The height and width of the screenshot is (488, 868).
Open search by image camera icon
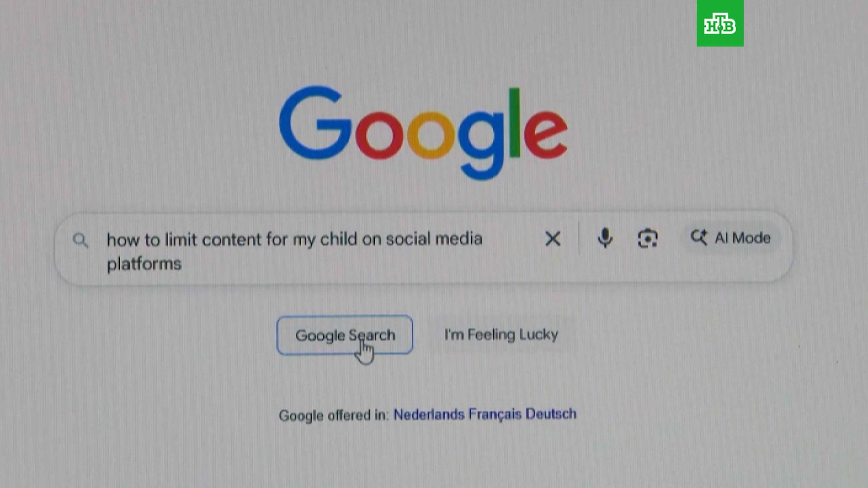point(647,238)
